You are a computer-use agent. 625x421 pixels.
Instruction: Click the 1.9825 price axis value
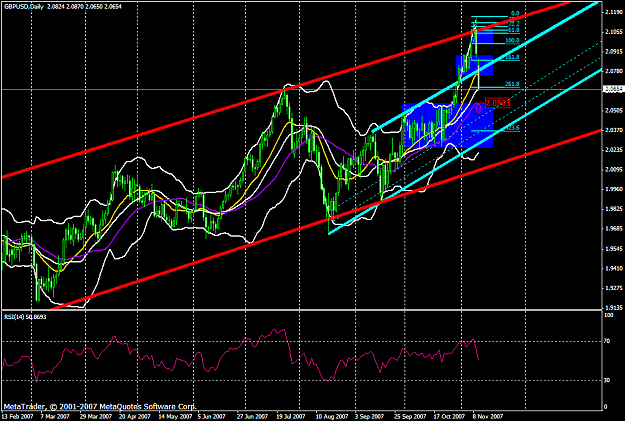click(614, 209)
